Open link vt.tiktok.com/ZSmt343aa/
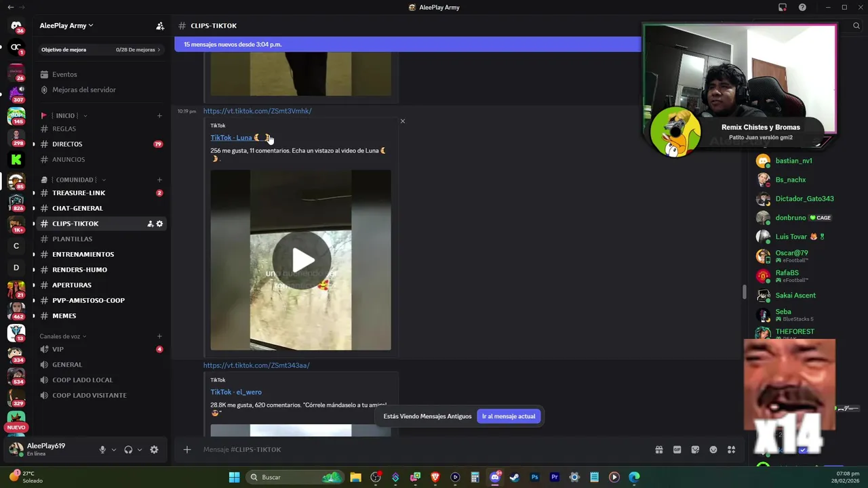This screenshot has height=488, width=868. [x=256, y=365]
